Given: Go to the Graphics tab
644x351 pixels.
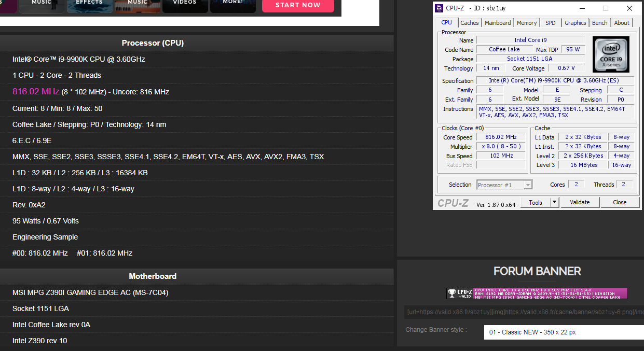Looking at the screenshot, I should click(576, 23).
